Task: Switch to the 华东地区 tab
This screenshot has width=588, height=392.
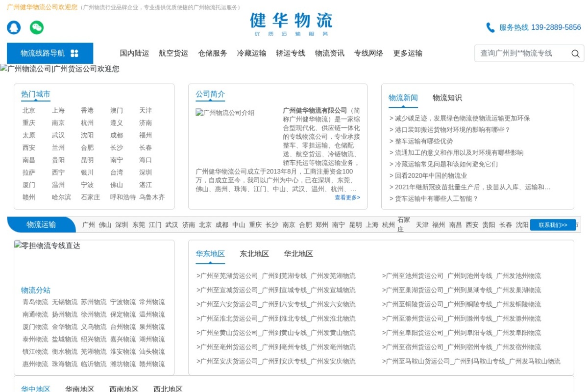Action: 210,254
